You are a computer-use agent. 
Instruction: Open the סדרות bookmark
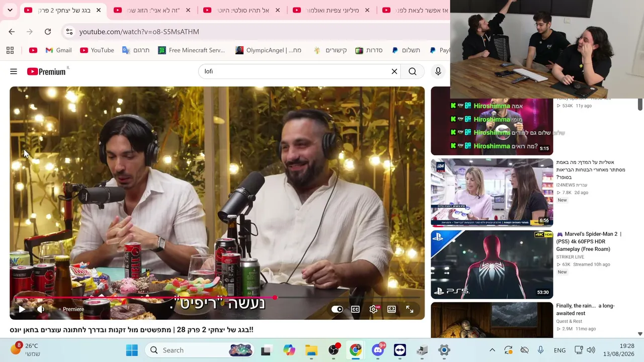point(369,50)
